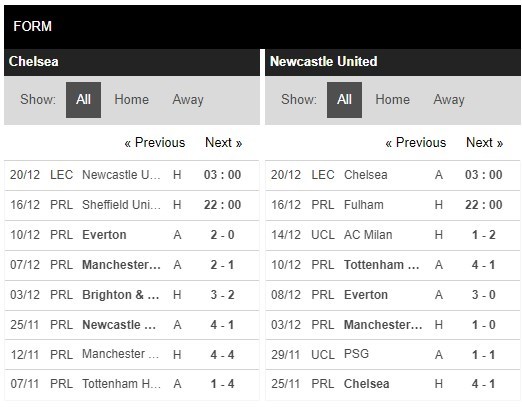Go to Chelsea's Next fixtures page
Image resolution: width=522 pixels, height=412 pixels.
click(223, 143)
